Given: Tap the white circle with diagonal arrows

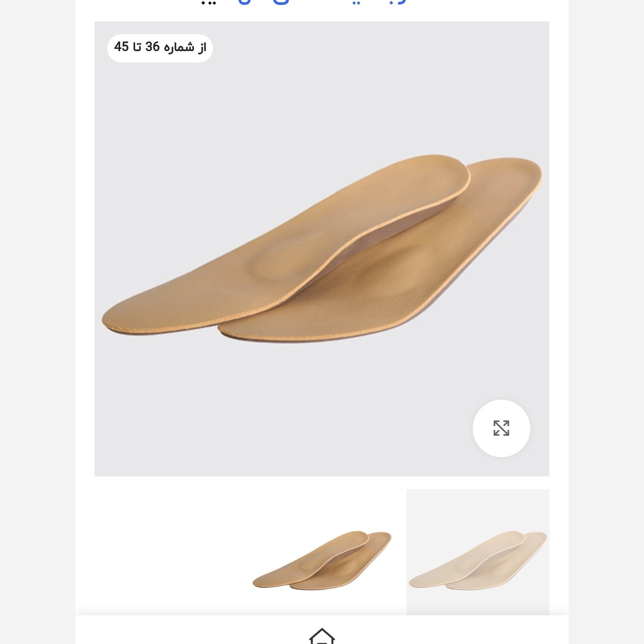Looking at the screenshot, I should (x=501, y=428).
